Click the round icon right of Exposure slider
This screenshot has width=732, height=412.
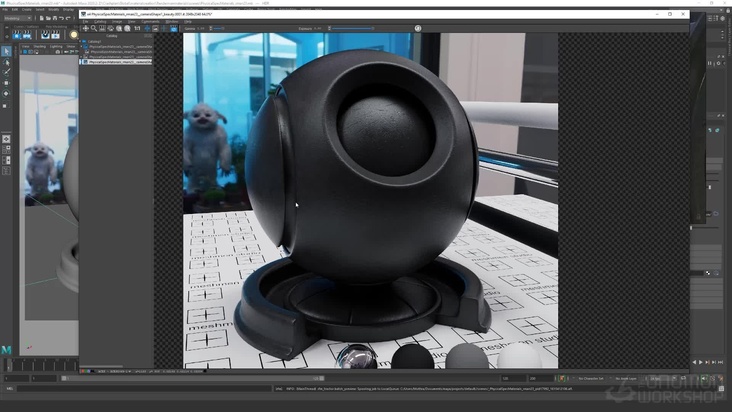(418, 28)
